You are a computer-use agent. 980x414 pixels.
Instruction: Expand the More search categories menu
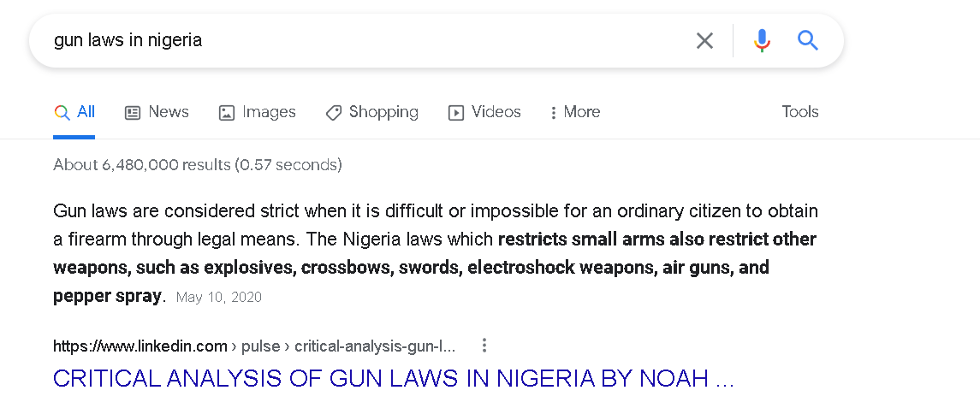pos(575,112)
